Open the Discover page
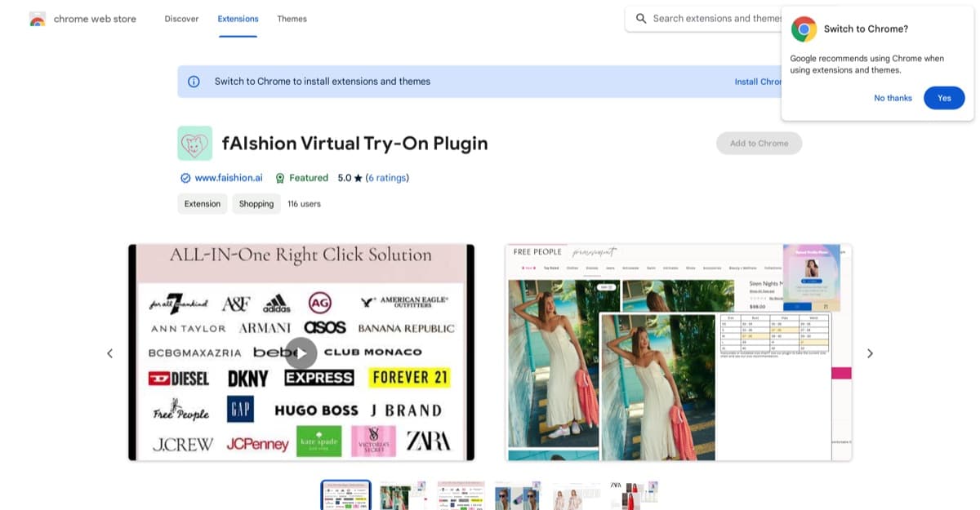Image resolution: width=980 pixels, height=510 pixels. click(x=180, y=18)
